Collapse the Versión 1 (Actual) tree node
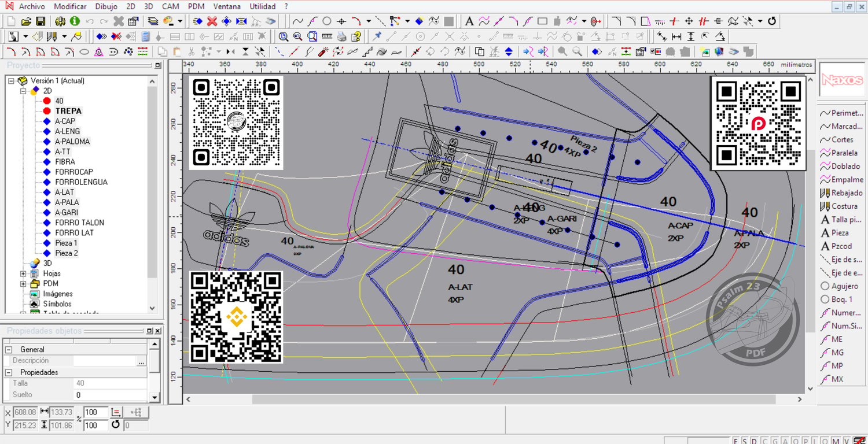This screenshot has width=868, height=444. (12, 81)
